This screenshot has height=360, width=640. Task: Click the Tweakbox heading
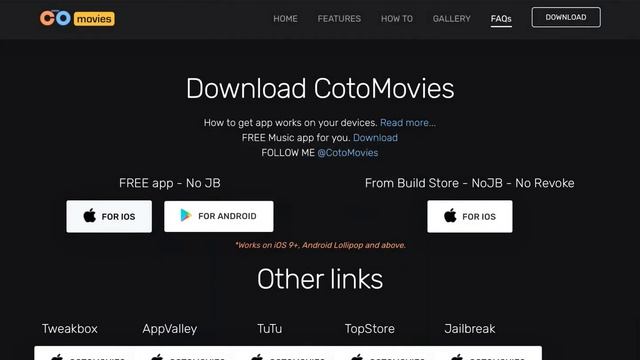[70, 329]
